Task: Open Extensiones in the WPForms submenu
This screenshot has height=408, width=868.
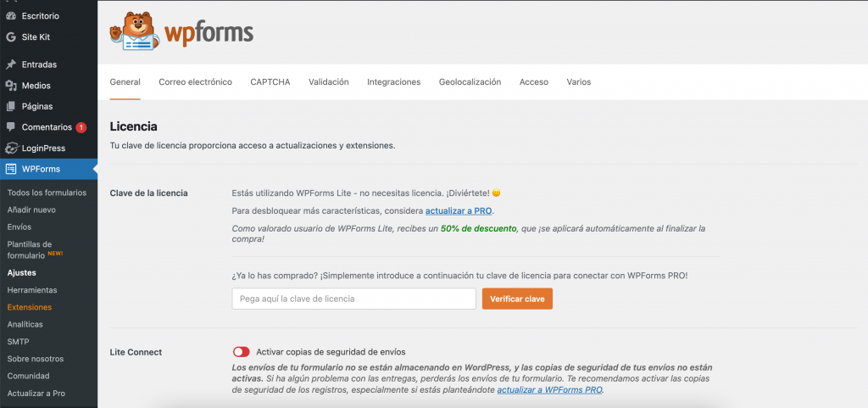Action: [30, 307]
